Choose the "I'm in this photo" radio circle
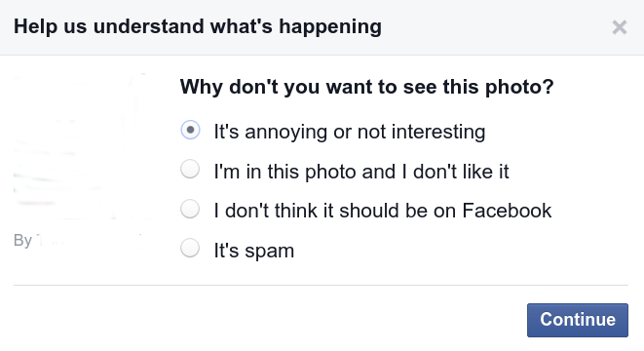 point(190,170)
